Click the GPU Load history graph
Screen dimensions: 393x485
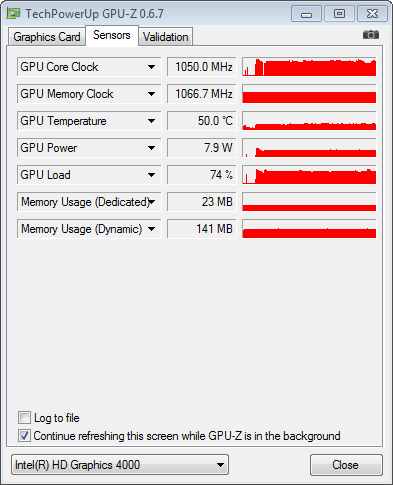309,175
